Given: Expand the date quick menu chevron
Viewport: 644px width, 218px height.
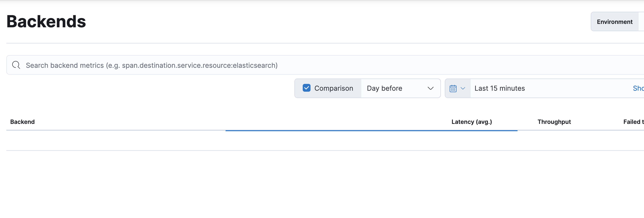Looking at the screenshot, I should tap(463, 89).
